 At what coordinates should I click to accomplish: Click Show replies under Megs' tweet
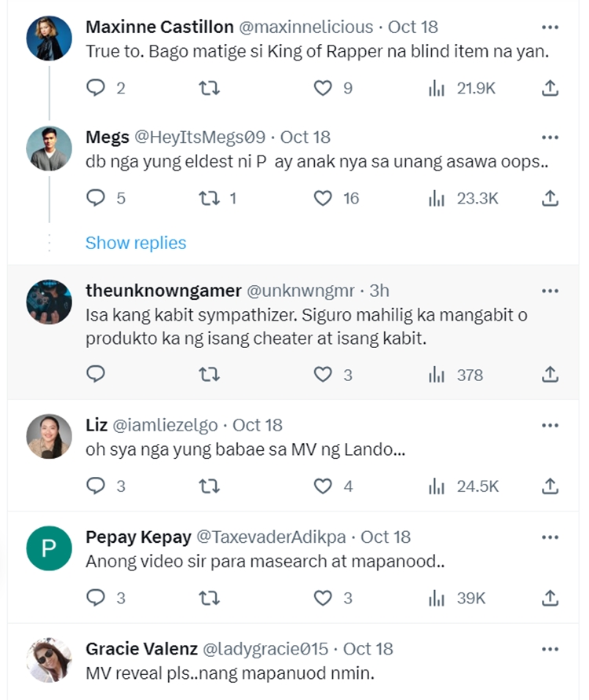tap(137, 243)
